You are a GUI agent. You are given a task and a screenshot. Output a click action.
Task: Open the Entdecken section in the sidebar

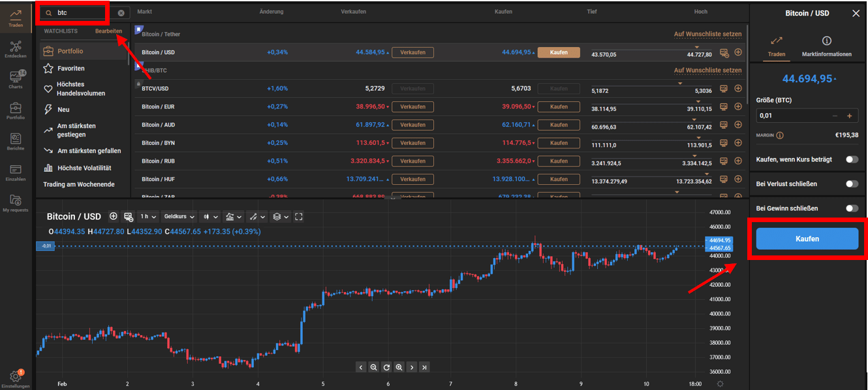pyautogui.click(x=15, y=49)
